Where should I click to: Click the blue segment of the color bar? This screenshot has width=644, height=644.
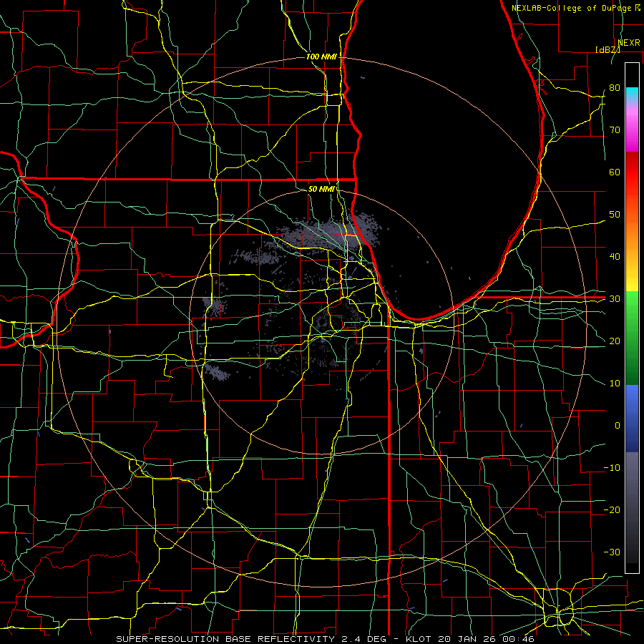[x=632, y=418]
